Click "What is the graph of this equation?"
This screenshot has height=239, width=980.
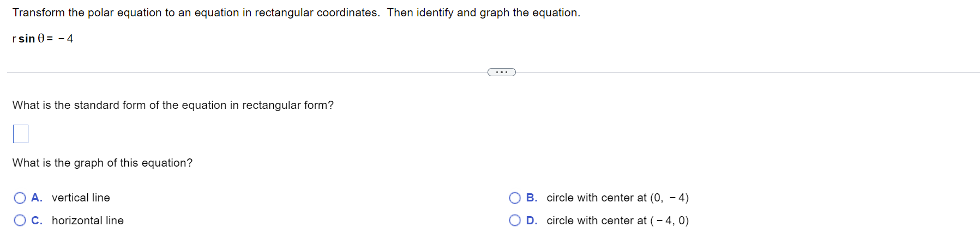pyautogui.click(x=103, y=163)
